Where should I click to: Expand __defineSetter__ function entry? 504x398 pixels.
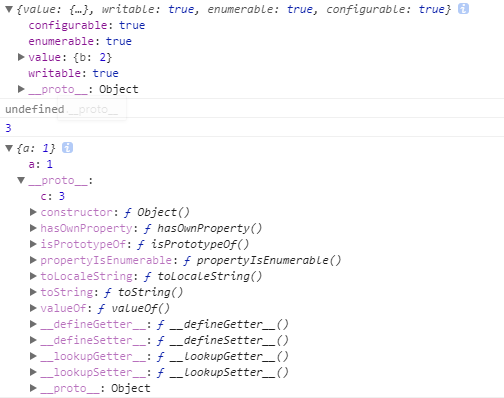coord(33,340)
